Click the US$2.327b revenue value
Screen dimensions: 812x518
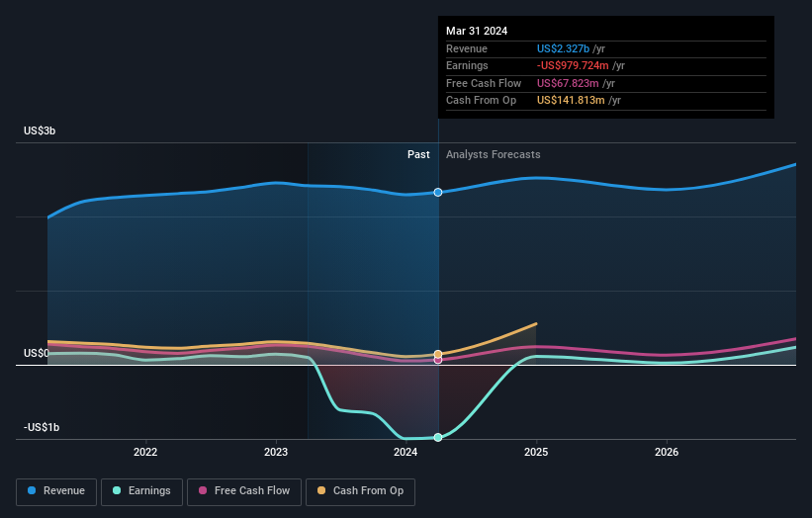tap(563, 48)
